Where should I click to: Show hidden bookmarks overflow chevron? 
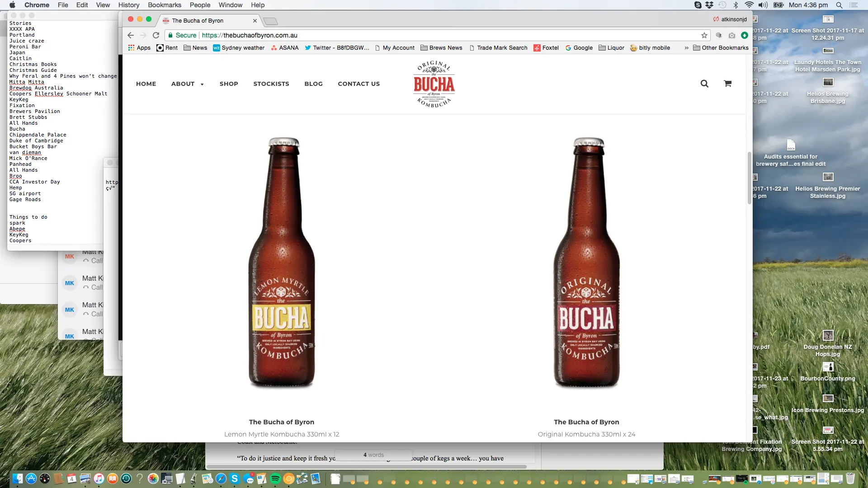[686, 48]
